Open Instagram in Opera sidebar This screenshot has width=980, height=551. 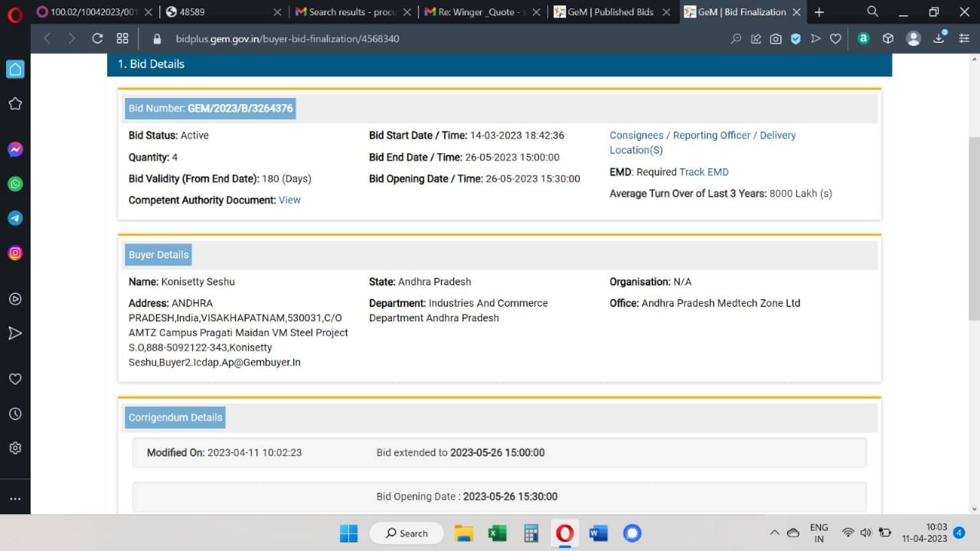(15, 253)
